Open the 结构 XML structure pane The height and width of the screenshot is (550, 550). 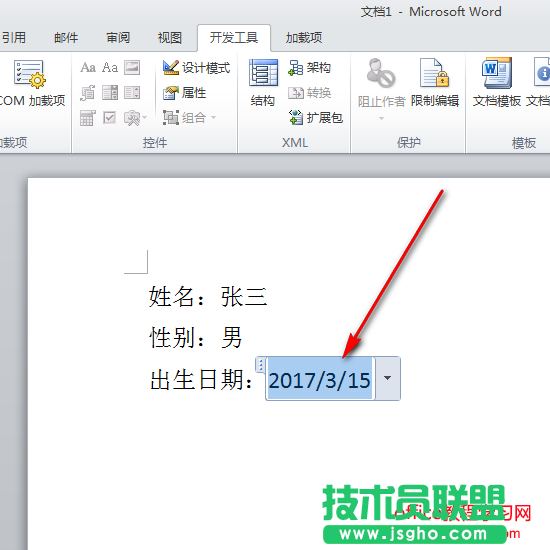click(263, 83)
